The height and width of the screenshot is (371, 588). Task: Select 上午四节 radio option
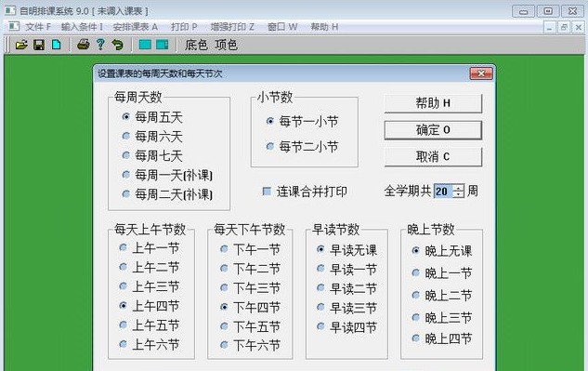pos(150,306)
